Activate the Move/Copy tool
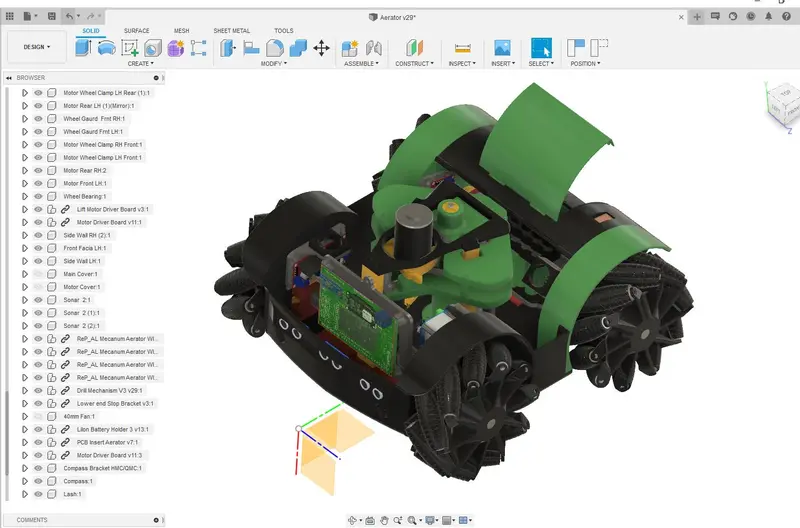 pyautogui.click(x=321, y=48)
